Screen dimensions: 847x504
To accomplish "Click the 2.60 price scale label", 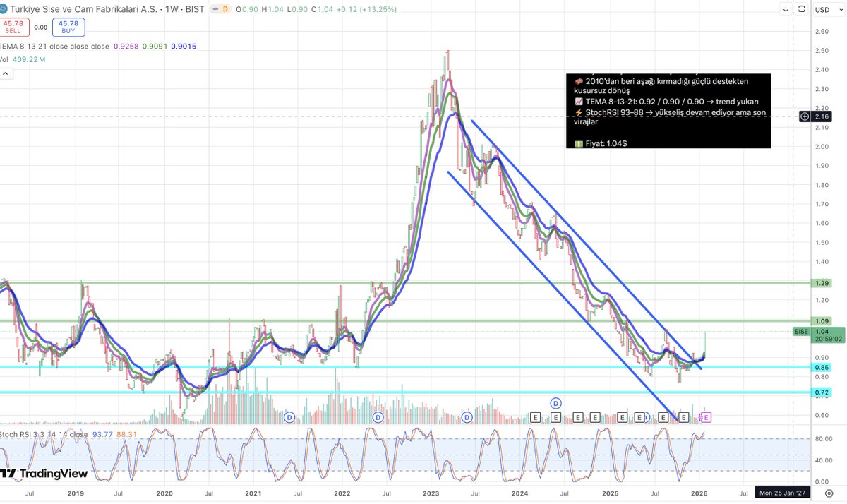I will pyautogui.click(x=822, y=32).
